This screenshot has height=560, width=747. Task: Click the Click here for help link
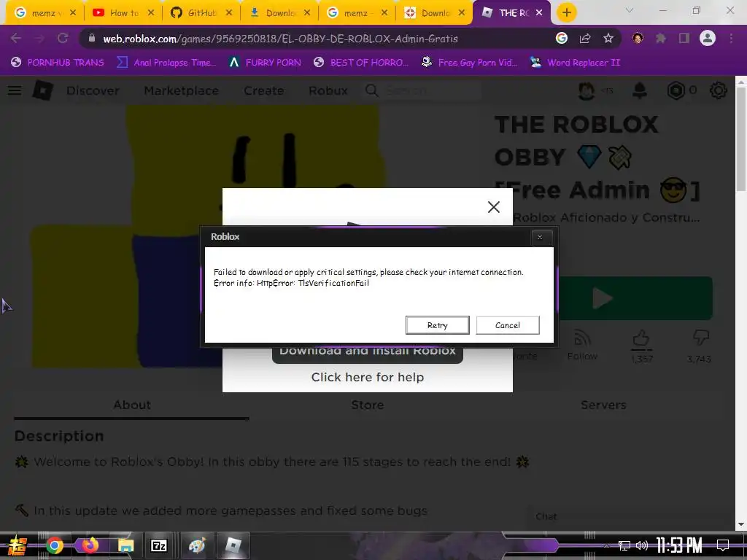(368, 377)
